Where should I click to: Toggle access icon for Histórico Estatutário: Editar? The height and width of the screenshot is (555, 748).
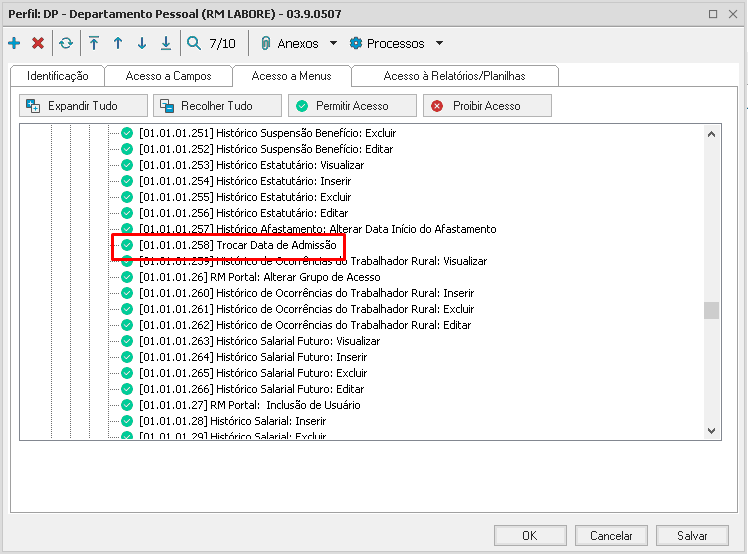coord(127,213)
